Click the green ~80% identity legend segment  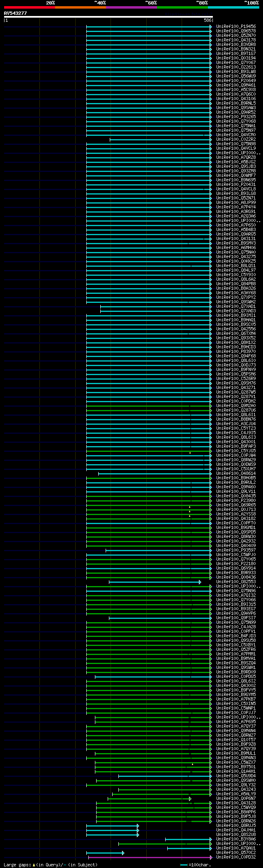pos(182,7)
